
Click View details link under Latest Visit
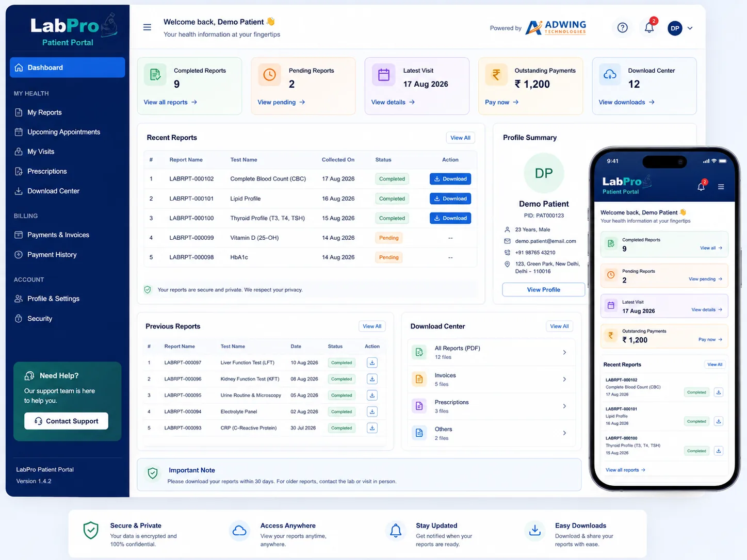(x=393, y=102)
